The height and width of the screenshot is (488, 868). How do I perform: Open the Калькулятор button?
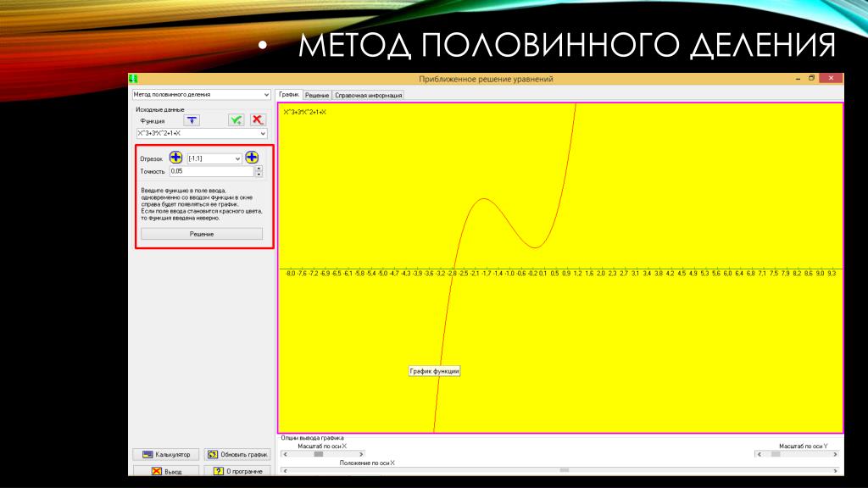click(x=166, y=454)
